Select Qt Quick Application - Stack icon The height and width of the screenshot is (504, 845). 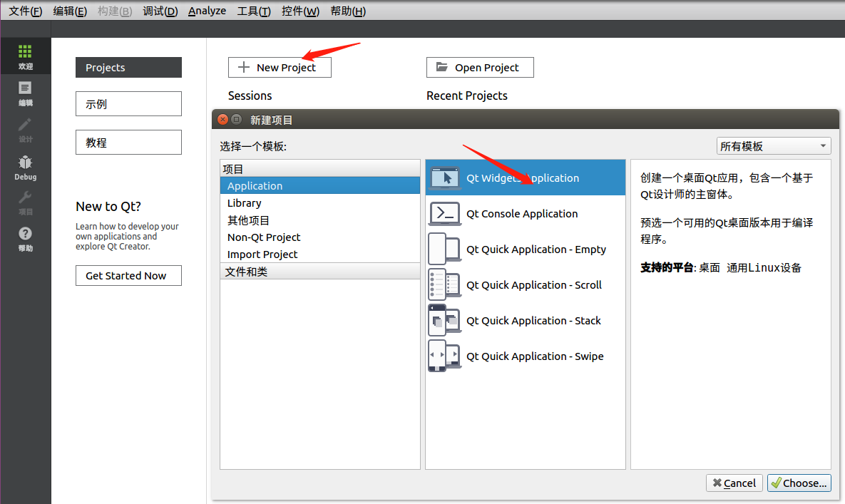coord(444,320)
